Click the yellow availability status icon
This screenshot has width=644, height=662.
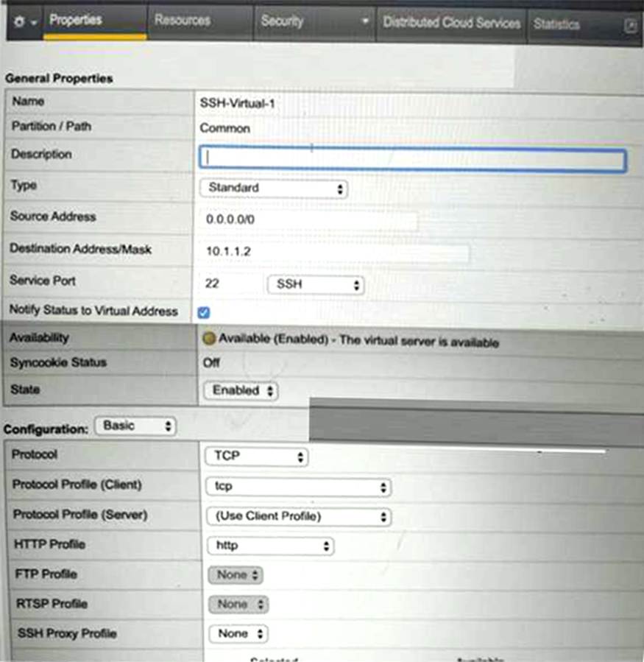209,340
